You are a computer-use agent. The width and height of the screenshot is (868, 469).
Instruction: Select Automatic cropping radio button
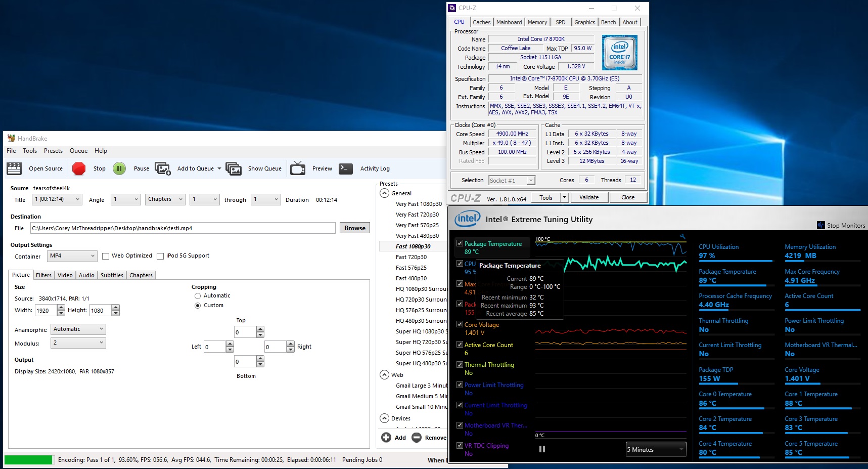click(x=198, y=296)
